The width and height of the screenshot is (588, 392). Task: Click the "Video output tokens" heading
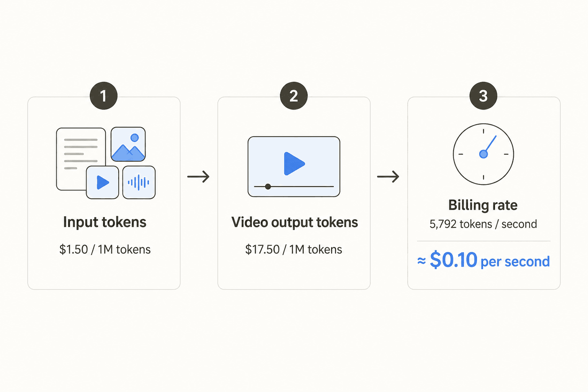(x=294, y=222)
